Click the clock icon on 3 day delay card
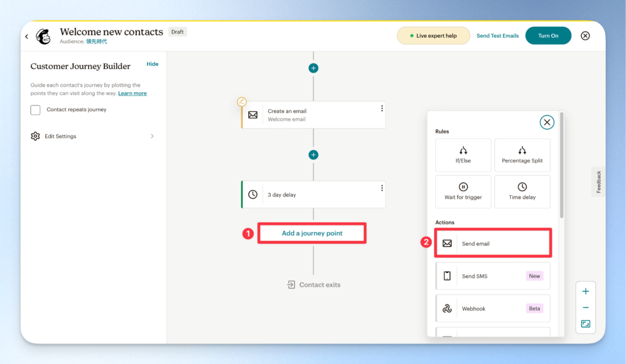626x364 pixels. point(252,195)
